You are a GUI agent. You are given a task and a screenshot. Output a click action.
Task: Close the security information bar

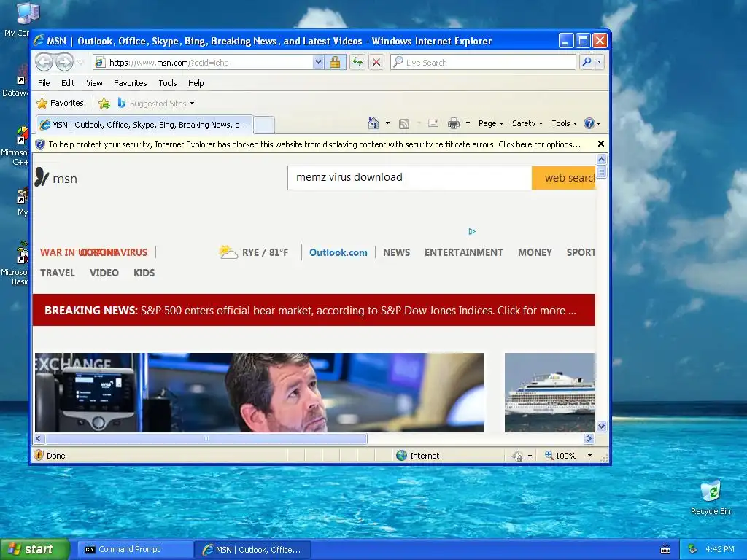(x=601, y=144)
